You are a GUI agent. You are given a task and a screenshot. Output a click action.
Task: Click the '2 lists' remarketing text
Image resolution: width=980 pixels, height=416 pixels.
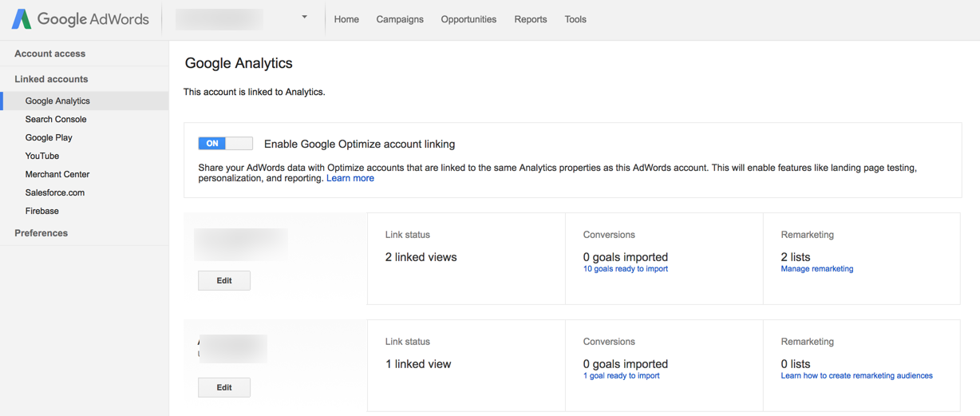click(796, 257)
